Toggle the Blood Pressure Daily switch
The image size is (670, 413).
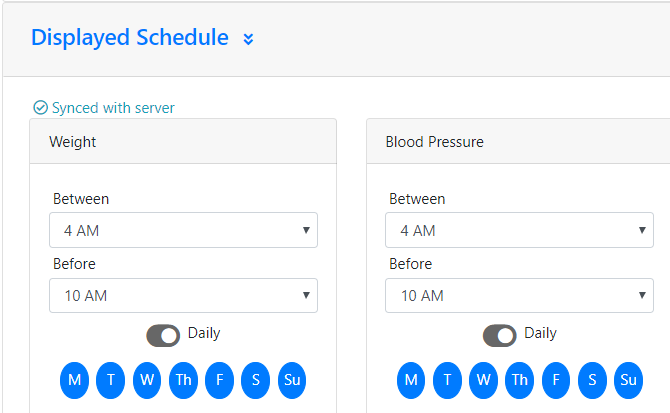click(x=500, y=336)
